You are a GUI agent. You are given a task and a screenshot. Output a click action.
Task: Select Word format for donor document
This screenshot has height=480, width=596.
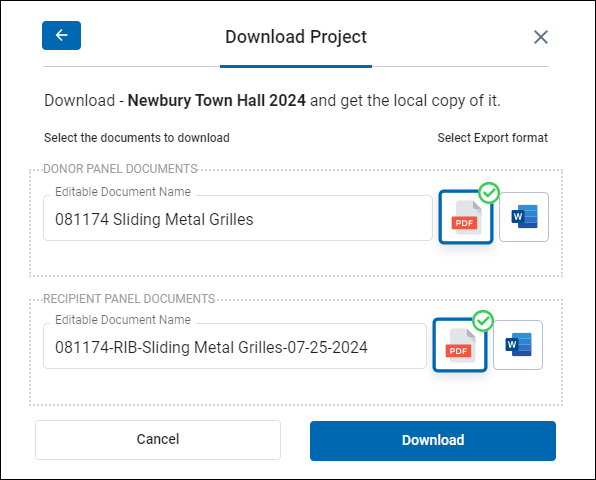524,217
